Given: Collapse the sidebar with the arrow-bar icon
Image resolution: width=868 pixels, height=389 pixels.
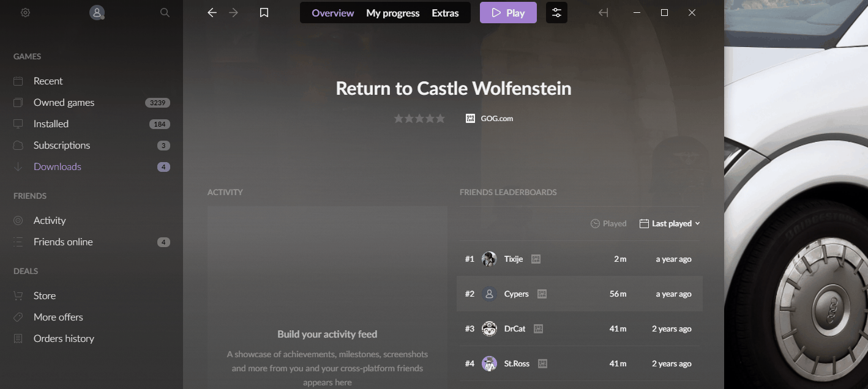Looking at the screenshot, I should click(x=603, y=13).
